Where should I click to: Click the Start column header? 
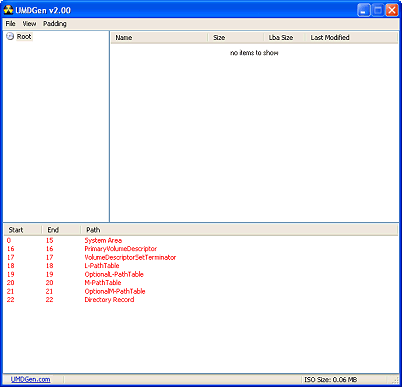point(23,230)
